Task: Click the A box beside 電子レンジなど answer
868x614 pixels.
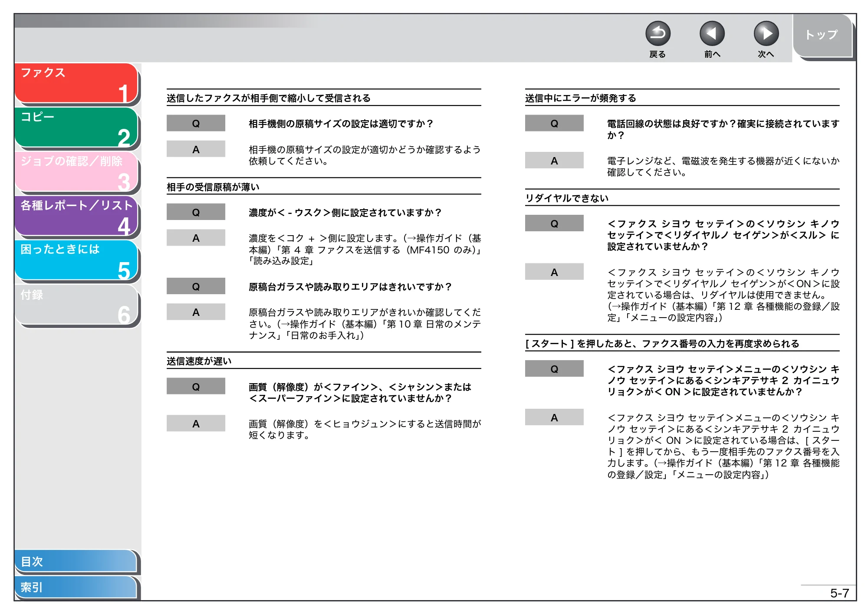Action: 554,161
